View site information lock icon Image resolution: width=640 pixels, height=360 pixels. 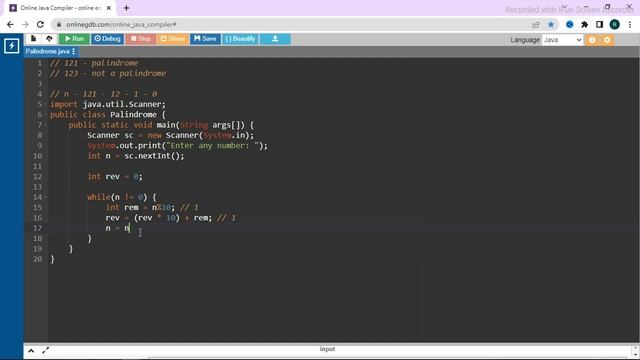59,24
